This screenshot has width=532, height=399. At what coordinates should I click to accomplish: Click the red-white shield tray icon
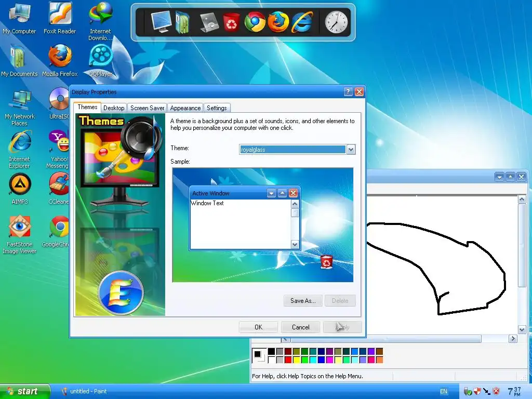(477, 392)
